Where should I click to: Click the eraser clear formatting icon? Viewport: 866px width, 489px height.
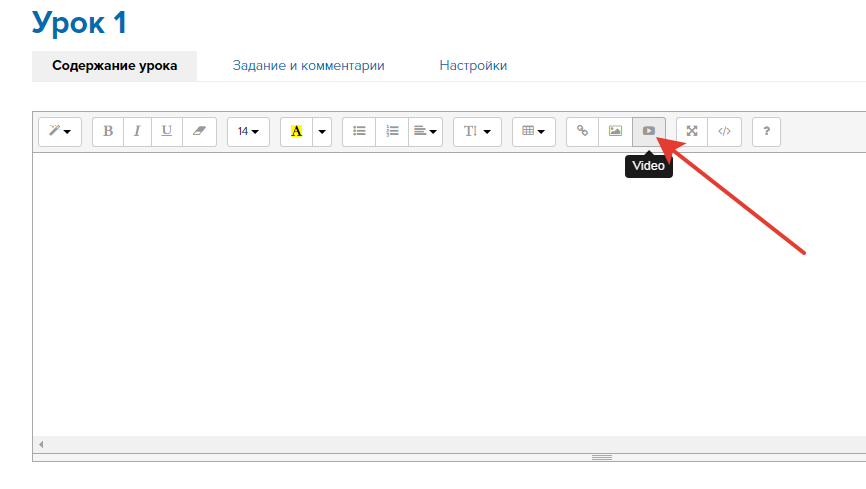(198, 131)
